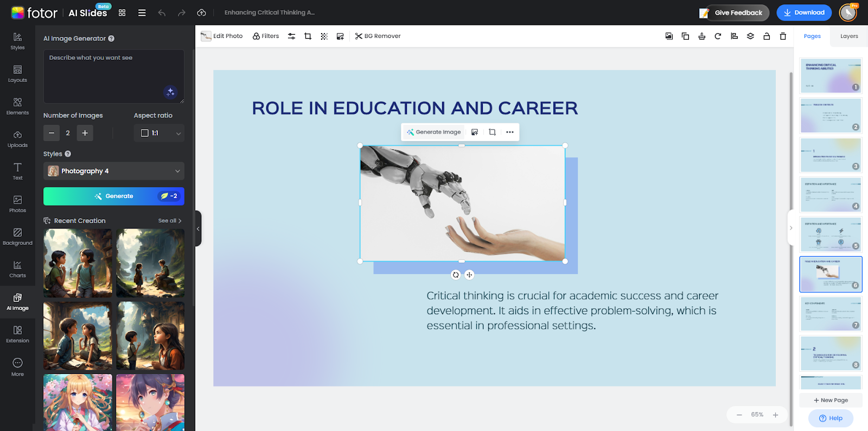Increase the number of images
Viewport: 868px width, 431px height.
click(x=85, y=133)
